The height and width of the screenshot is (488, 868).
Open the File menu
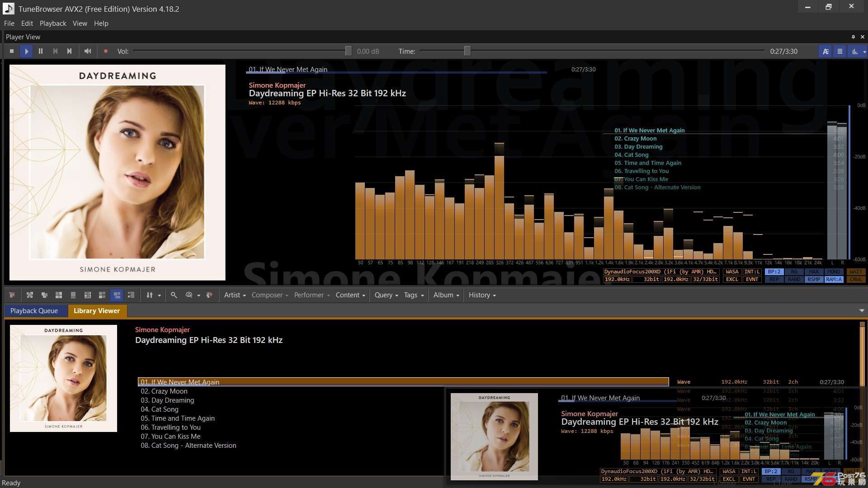tap(9, 23)
